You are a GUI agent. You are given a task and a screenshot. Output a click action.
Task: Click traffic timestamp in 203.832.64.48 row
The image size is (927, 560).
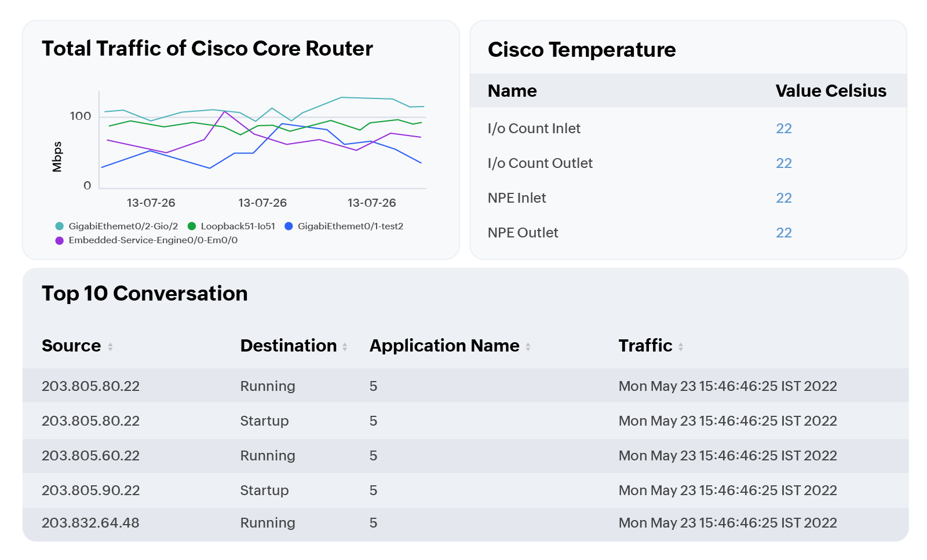tap(728, 523)
